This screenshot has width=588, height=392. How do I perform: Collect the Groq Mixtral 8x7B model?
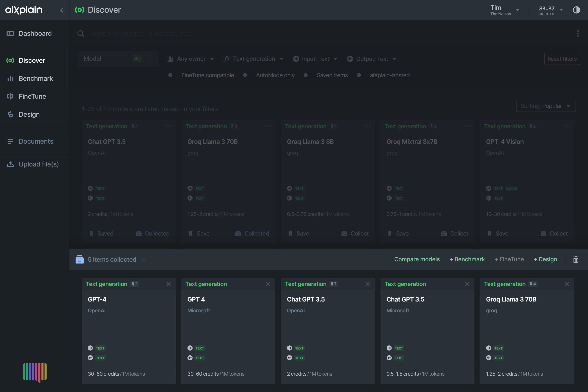(x=454, y=233)
